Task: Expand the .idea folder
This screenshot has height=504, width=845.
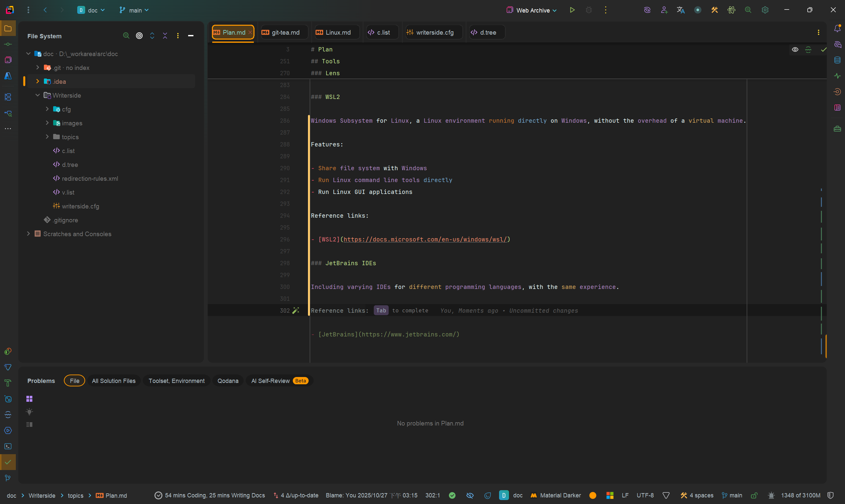Action: pyautogui.click(x=38, y=81)
